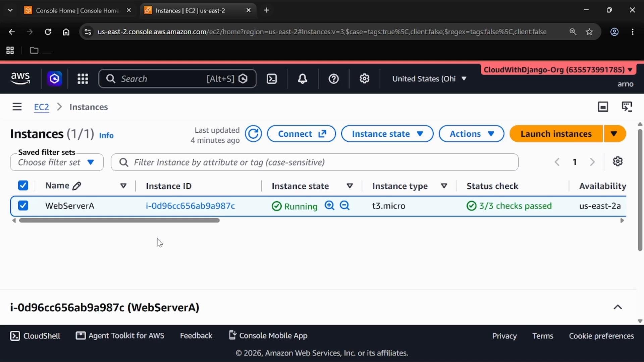The height and width of the screenshot is (362, 644).
Task: Open instance ID i-0d96cc656ab9a987c link
Action: [190, 206]
